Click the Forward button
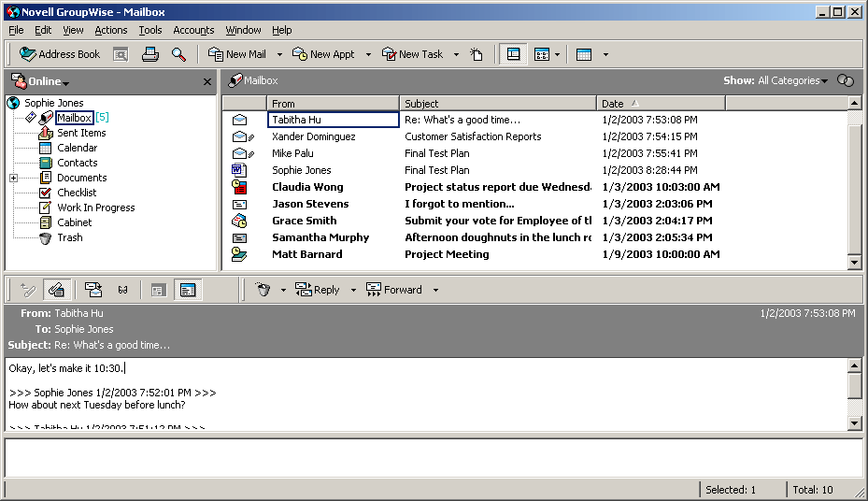Viewport: 868px width, 501px height. coord(394,290)
